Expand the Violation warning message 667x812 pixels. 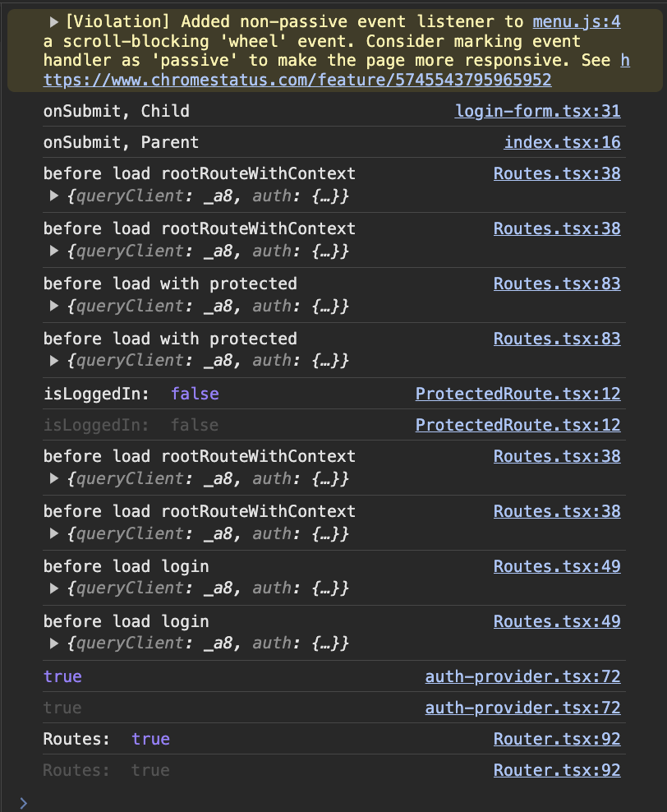coord(54,22)
